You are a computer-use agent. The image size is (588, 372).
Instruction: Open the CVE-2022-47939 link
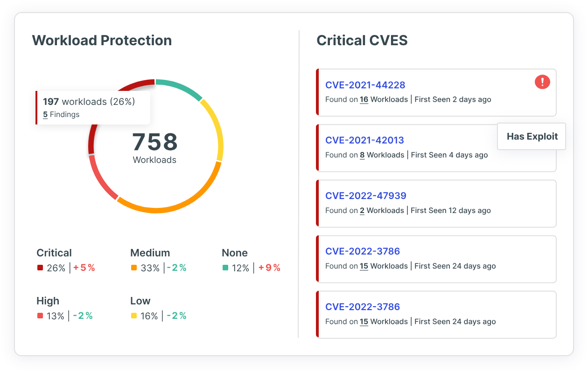tap(366, 196)
